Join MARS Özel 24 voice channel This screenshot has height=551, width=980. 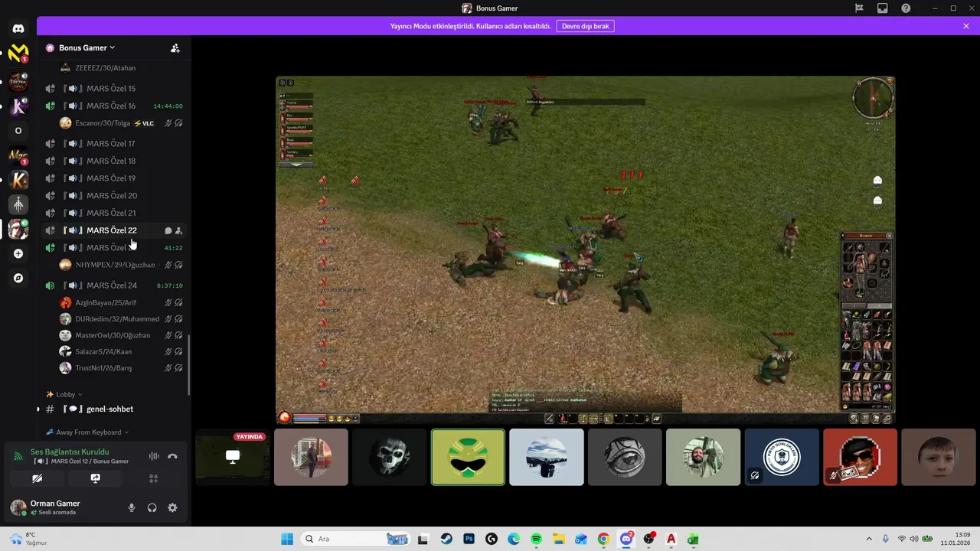(114, 285)
